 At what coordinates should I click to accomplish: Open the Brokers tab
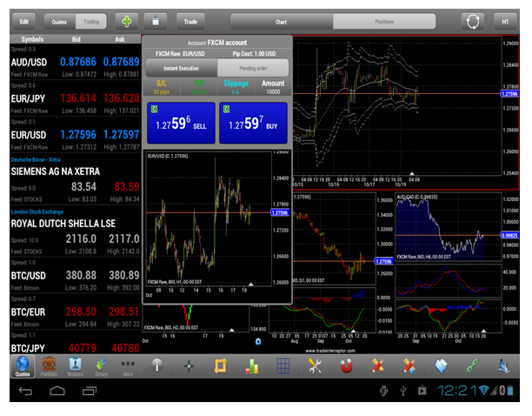[75, 366]
